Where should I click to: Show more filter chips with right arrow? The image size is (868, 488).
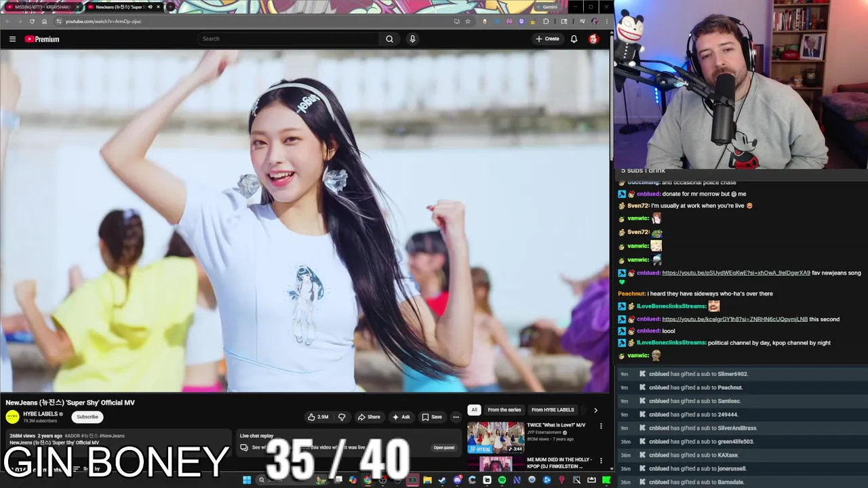[x=595, y=410]
